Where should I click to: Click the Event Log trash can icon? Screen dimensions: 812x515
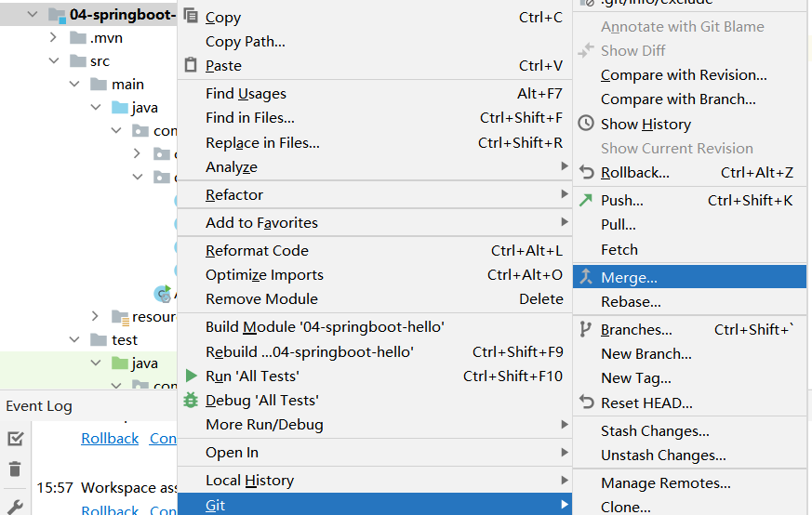[15, 469]
